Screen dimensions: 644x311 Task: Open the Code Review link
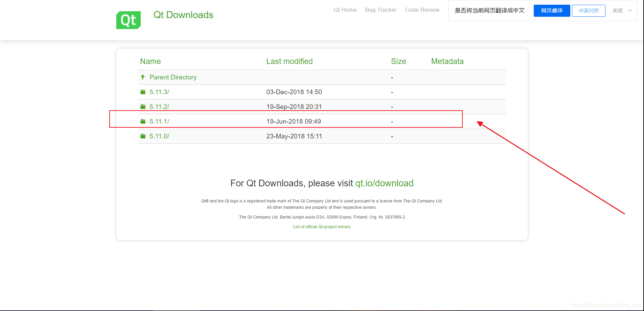[x=422, y=10]
